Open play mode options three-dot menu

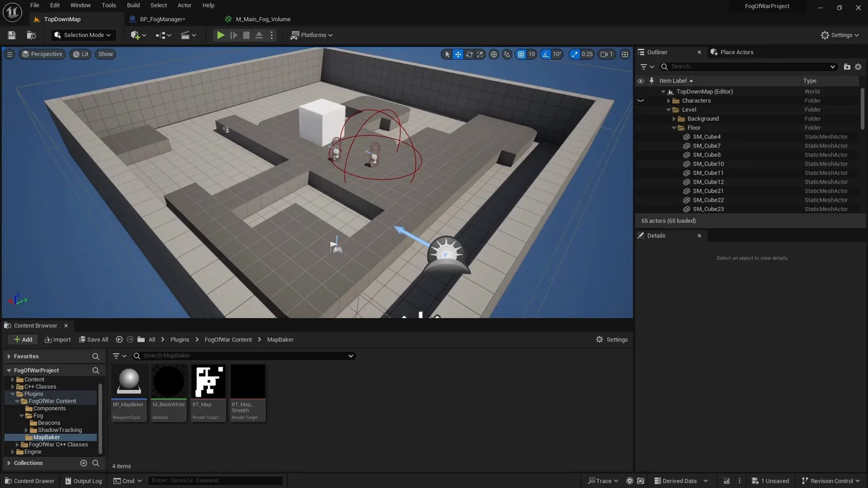(x=272, y=35)
